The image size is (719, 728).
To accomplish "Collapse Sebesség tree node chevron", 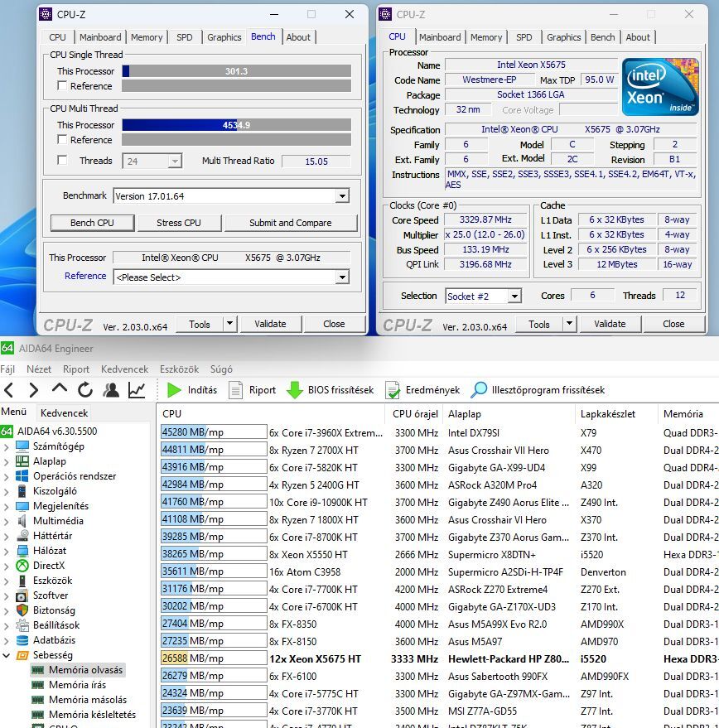I will [7, 655].
